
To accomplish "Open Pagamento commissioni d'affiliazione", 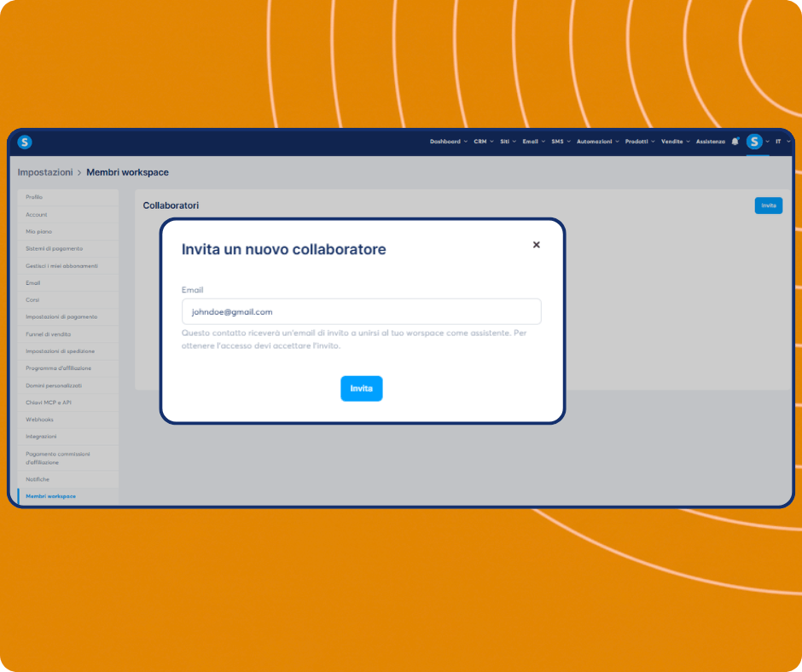I will click(68, 458).
